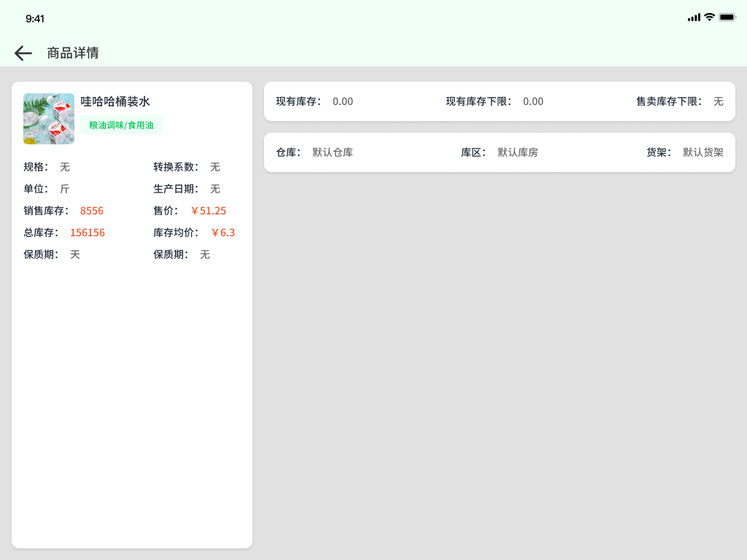Click the 9:41 clock in status bar
The image size is (747, 560).
35,18
